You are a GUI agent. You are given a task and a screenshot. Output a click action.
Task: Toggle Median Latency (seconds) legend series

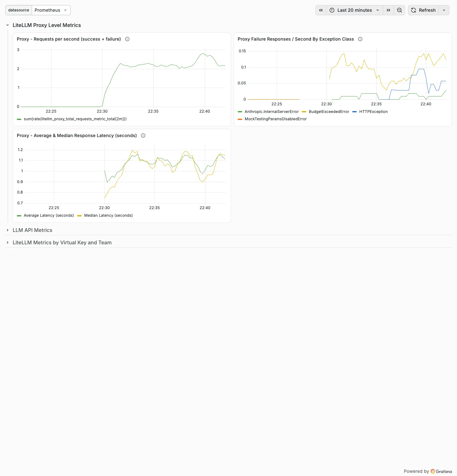(x=109, y=215)
